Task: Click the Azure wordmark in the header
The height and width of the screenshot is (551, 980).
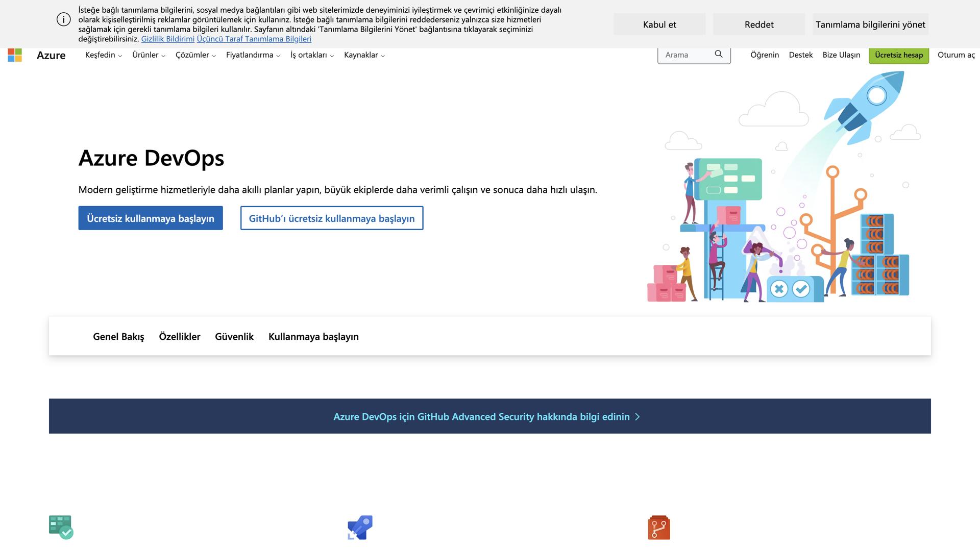Action: point(51,55)
